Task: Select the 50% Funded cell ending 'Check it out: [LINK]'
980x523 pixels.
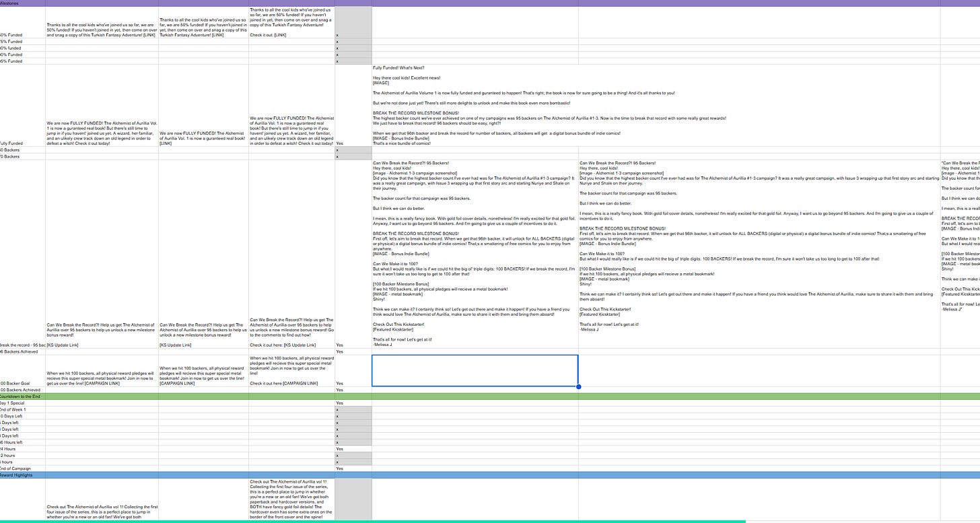Action: (291, 22)
